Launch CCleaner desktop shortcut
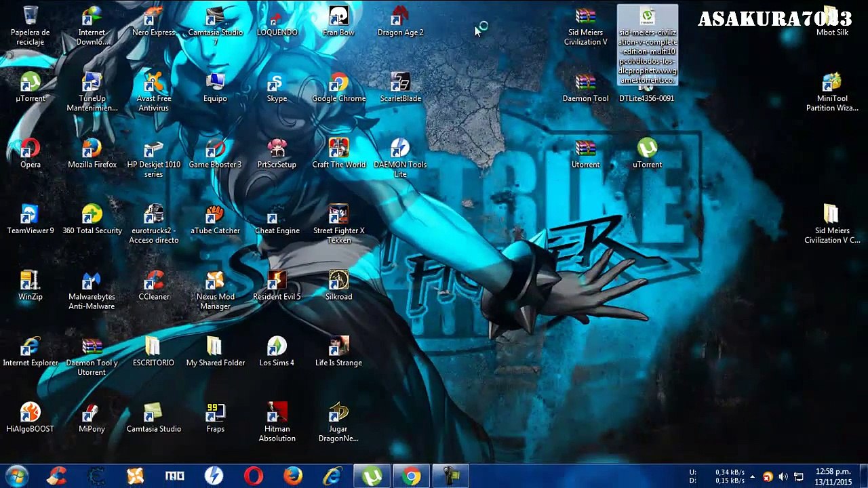This screenshot has width=868, height=488. click(x=154, y=285)
